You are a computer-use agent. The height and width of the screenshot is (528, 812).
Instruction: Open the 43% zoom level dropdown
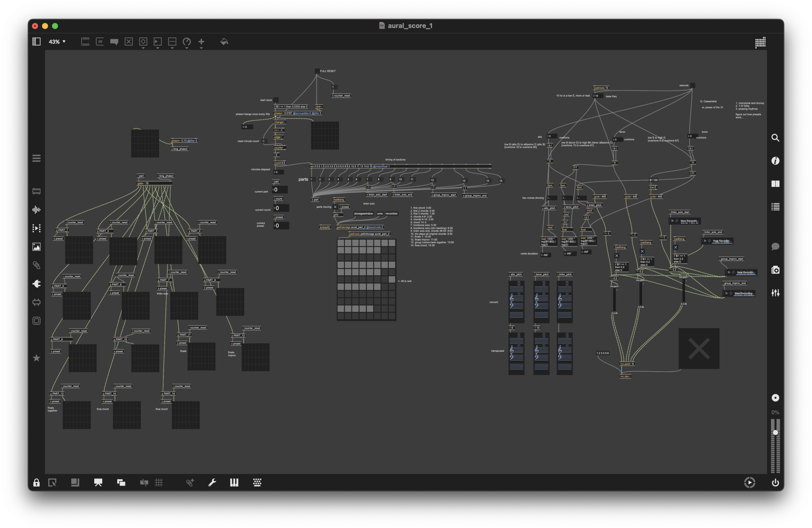point(57,42)
